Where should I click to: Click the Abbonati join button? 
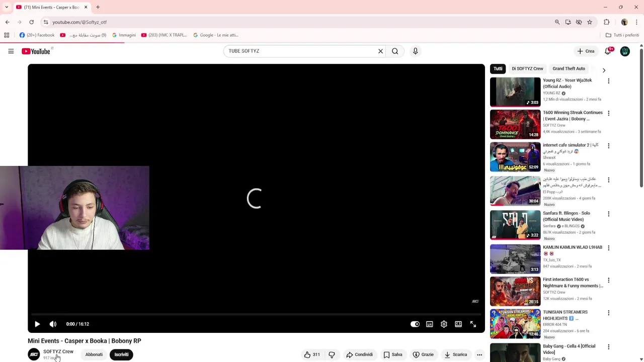94,354
